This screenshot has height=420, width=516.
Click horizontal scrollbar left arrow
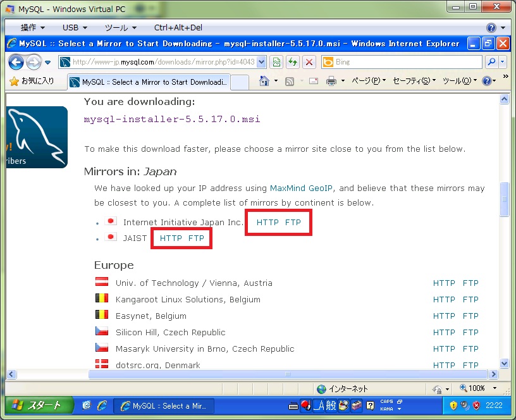[11, 374]
